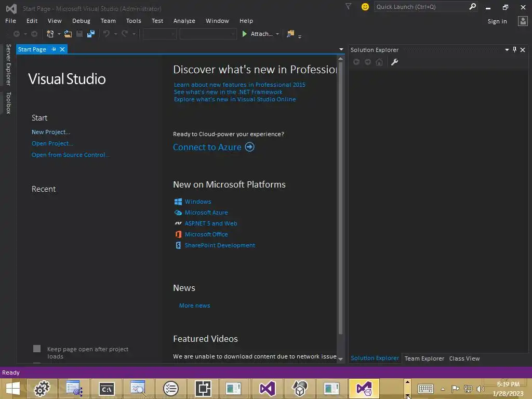Viewport: 532px width, 399px height.
Task: Click into the Quick Launch search field
Action: (421, 7)
